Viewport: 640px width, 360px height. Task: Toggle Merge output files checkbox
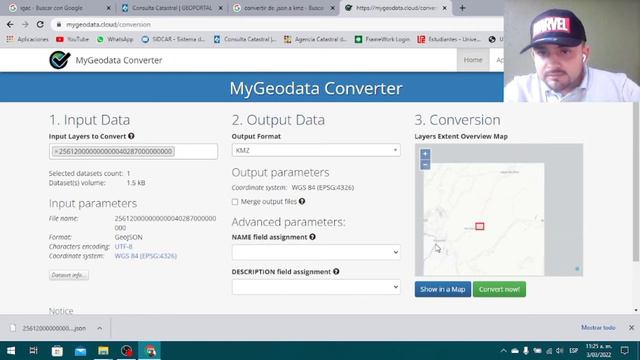235,202
